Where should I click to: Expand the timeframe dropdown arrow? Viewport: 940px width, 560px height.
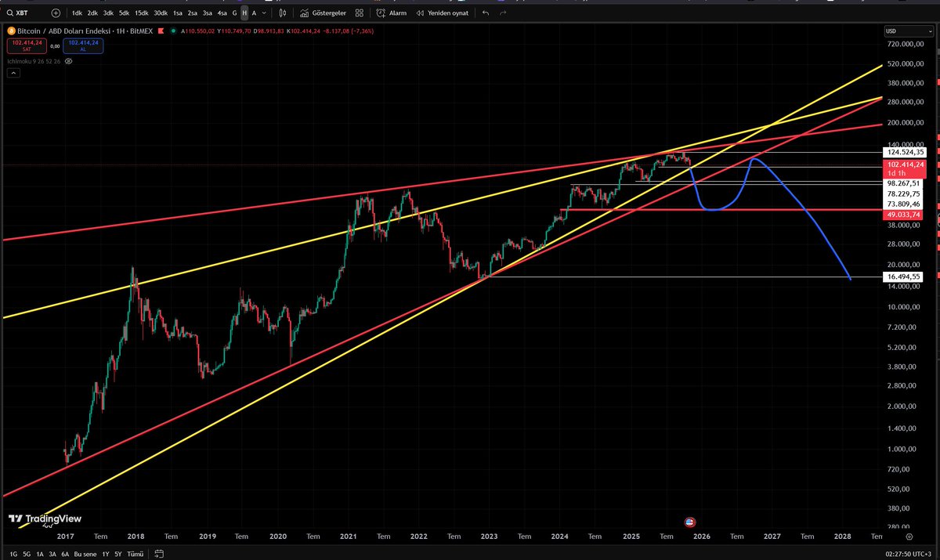pyautogui.click(x=264, y=13)
